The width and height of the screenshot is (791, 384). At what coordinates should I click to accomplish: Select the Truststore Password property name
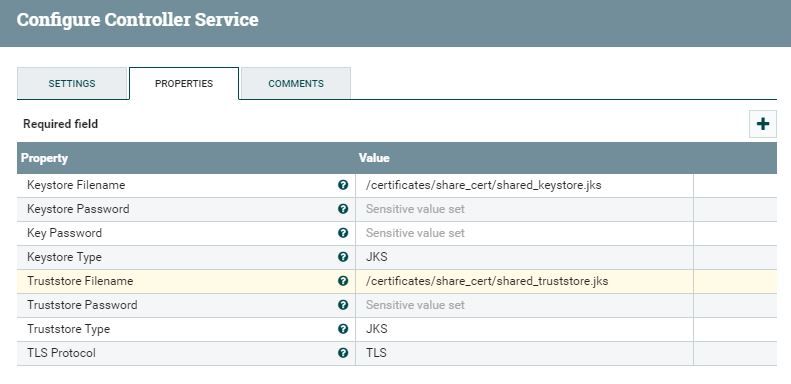coord(82,305)
